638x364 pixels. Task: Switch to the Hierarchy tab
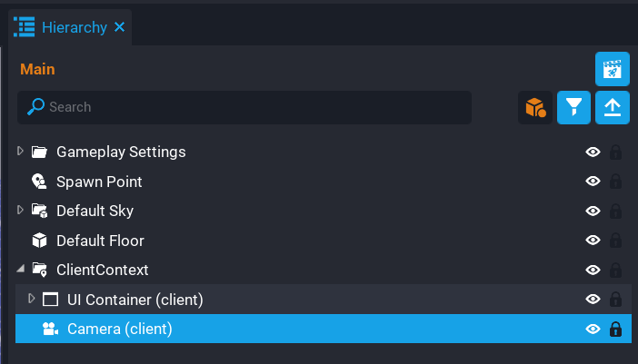pyautogui.click(x=74, y=27)
